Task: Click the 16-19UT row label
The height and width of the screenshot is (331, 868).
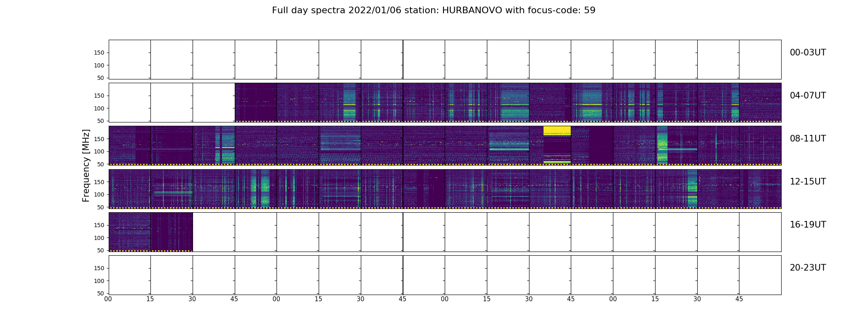Action: pyautogui.click(x=808, y=225)
